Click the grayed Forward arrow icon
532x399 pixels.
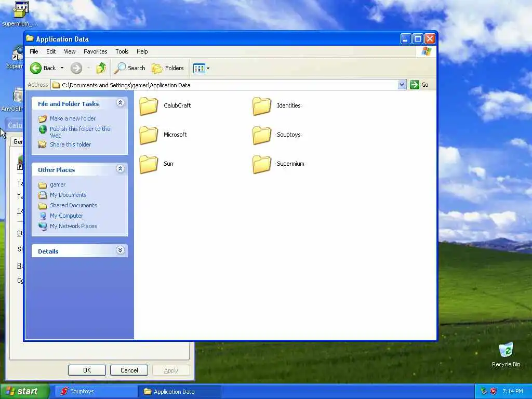pos(76,68)
